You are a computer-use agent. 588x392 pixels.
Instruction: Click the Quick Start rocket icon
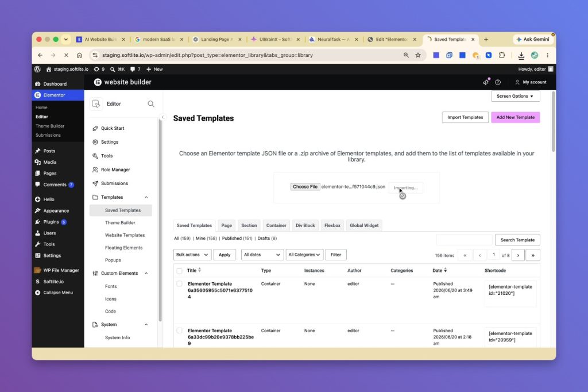click(95, 128)
